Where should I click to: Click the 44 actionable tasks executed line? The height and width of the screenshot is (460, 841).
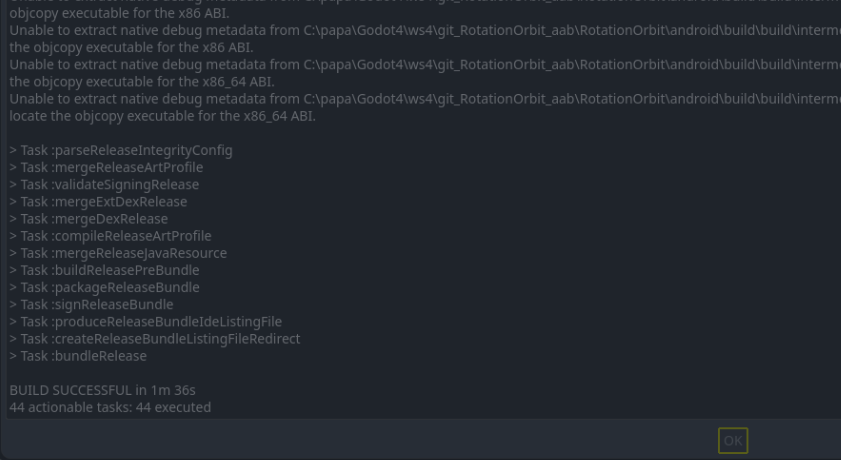coord(110,407)
